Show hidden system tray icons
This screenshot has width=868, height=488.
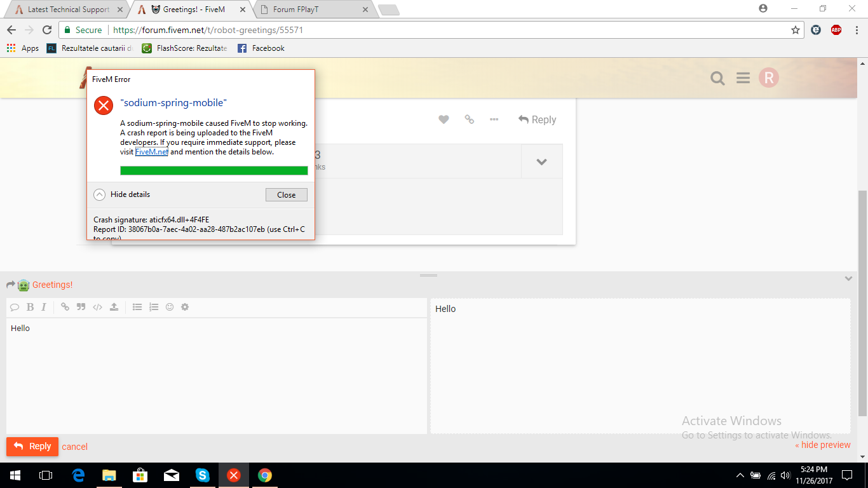tap(740, 475)
